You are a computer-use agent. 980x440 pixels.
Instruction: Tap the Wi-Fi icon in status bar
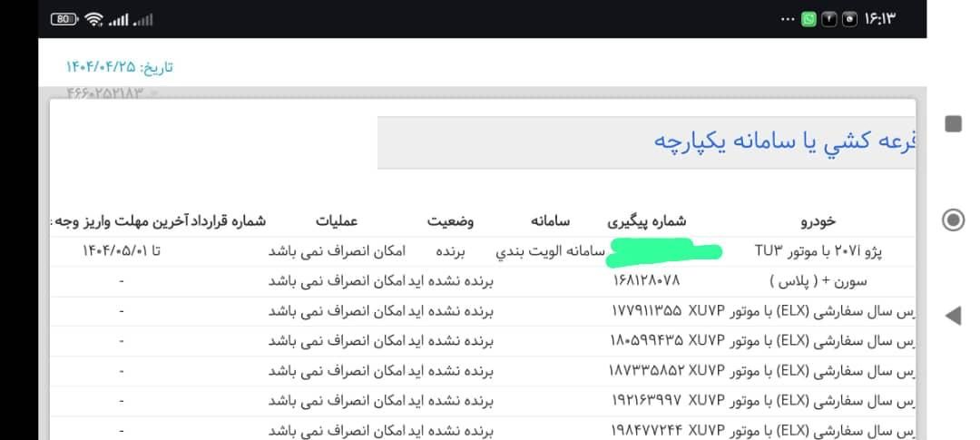[x=93, y=19]
